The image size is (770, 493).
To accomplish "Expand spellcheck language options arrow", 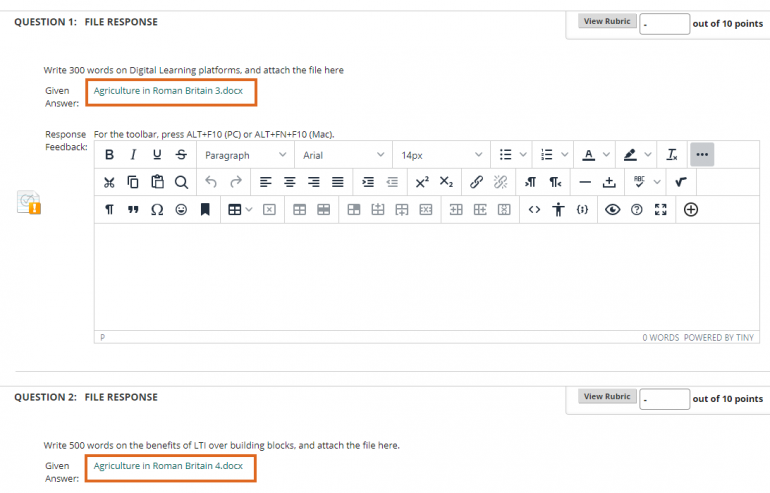I will [x=657, y=183].
